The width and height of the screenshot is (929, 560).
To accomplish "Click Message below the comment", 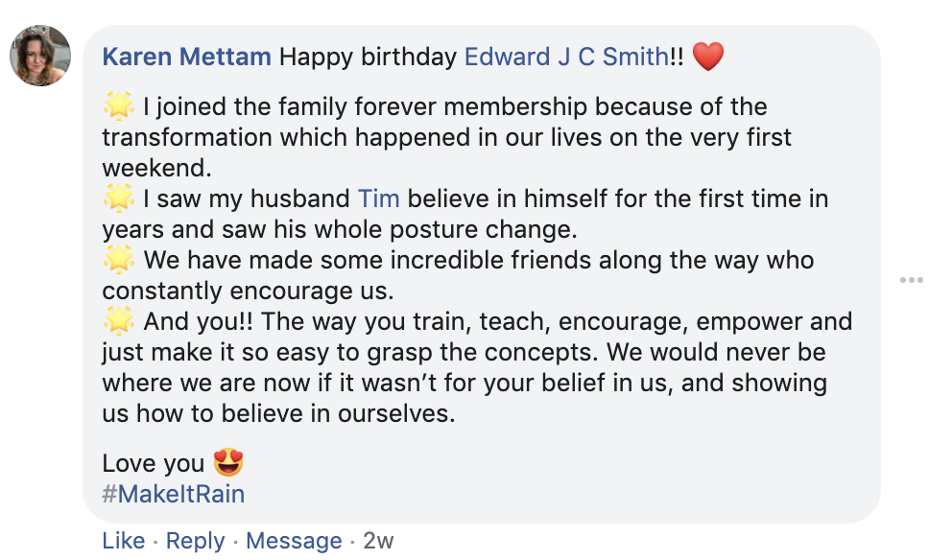I will tap(294, 541).
